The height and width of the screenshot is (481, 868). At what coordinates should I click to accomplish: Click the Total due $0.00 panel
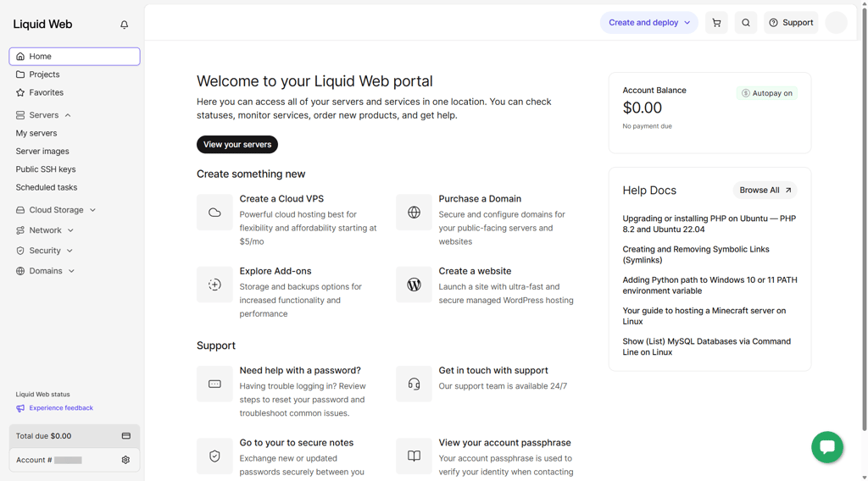coord(75,436)
